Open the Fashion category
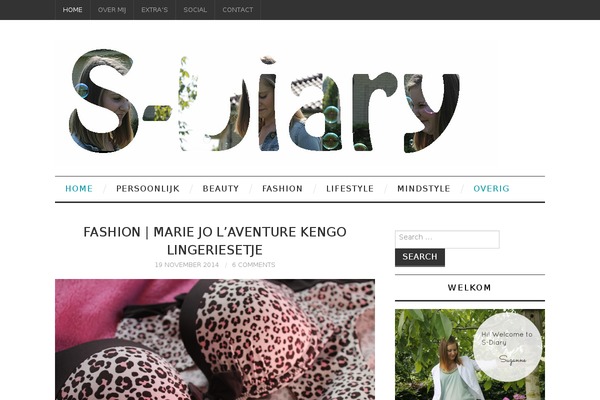600x400 pixels. 282,189
